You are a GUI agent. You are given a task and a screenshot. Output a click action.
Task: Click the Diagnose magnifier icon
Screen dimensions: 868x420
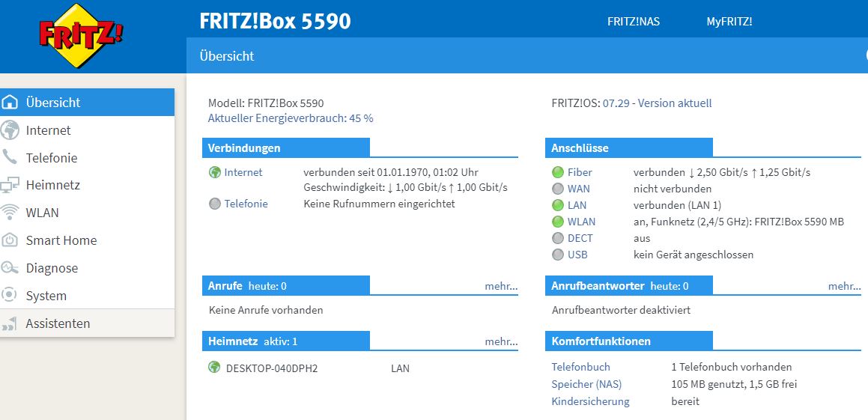[10, 268]
